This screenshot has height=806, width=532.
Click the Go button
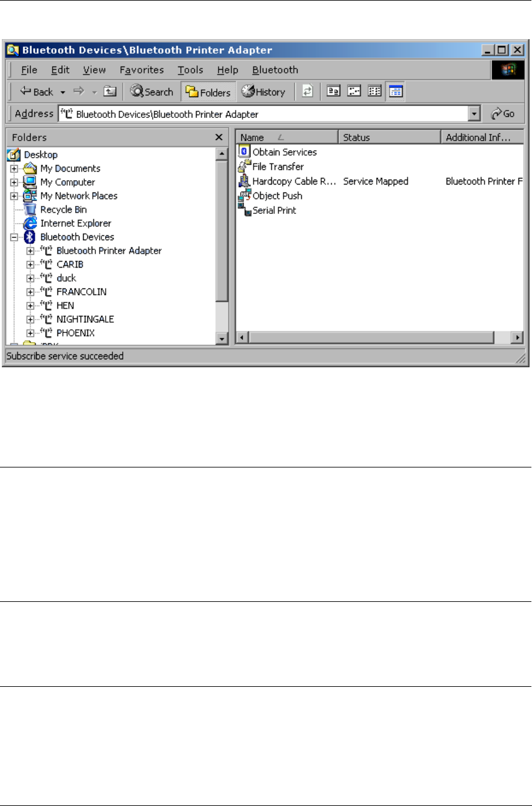click(x=503, y=114)
